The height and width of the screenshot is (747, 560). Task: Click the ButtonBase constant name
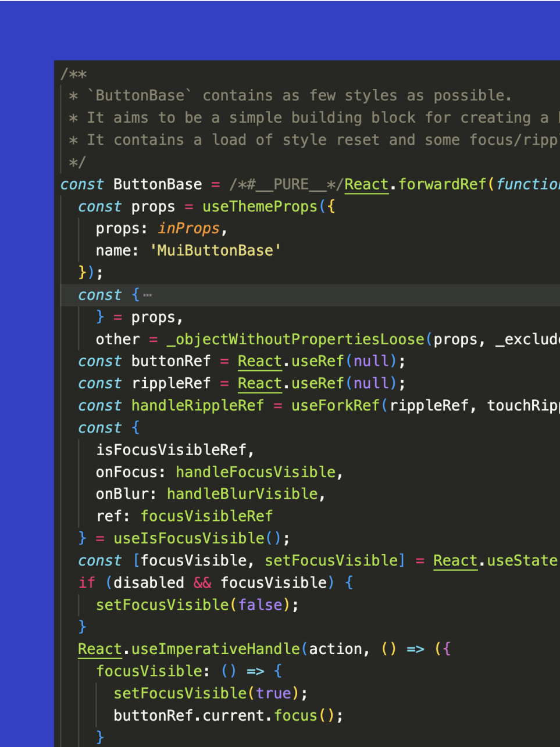click(x=156, y=184)
